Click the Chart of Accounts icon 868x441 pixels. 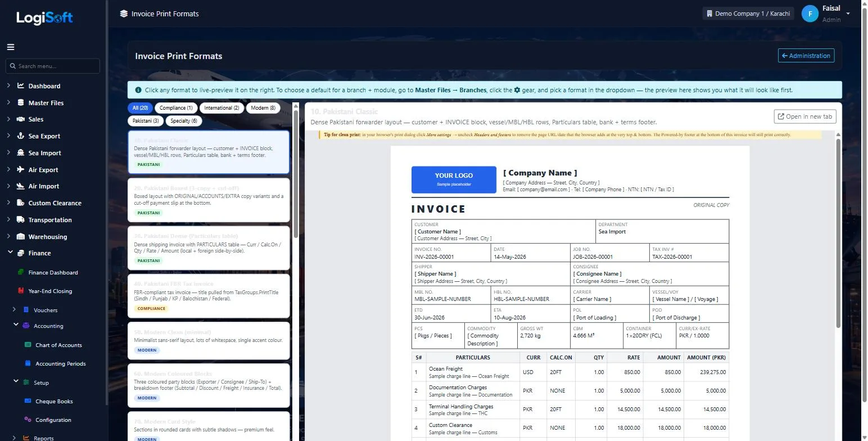[x=28, y=345]
